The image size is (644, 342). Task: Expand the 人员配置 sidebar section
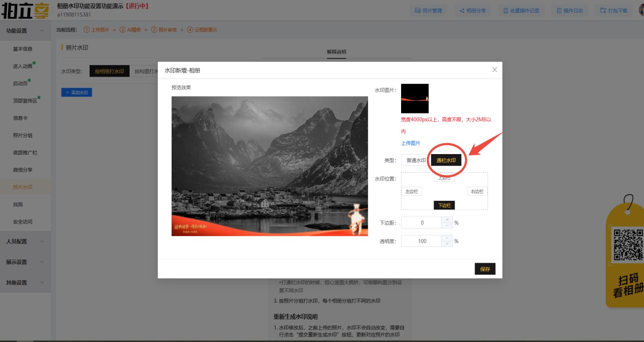coord(25,241)
